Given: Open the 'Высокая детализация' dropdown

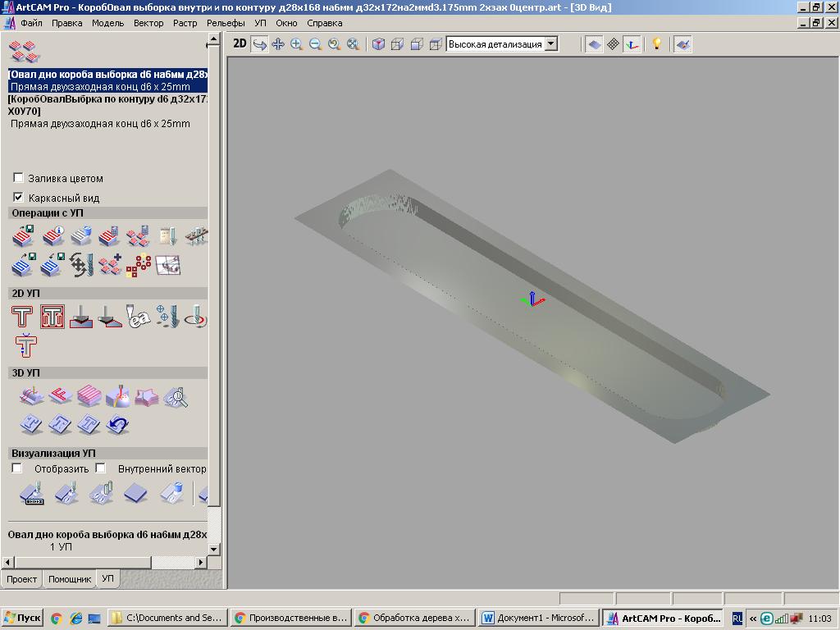Looking at the screenshot, I should pyautogui.click(x=550, y=44).
